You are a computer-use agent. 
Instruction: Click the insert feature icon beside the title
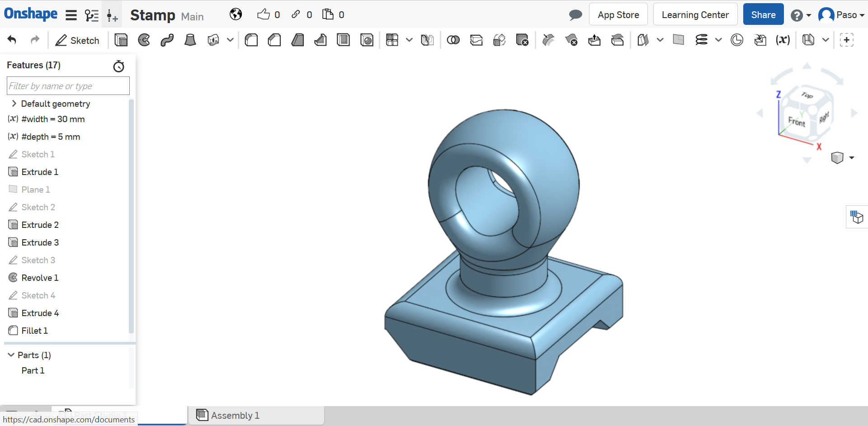point(112,16)
